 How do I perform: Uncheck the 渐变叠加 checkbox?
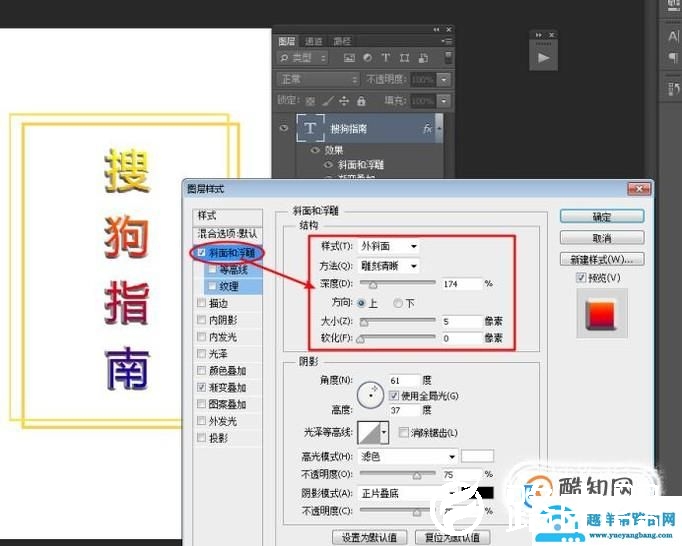(201, 387)
